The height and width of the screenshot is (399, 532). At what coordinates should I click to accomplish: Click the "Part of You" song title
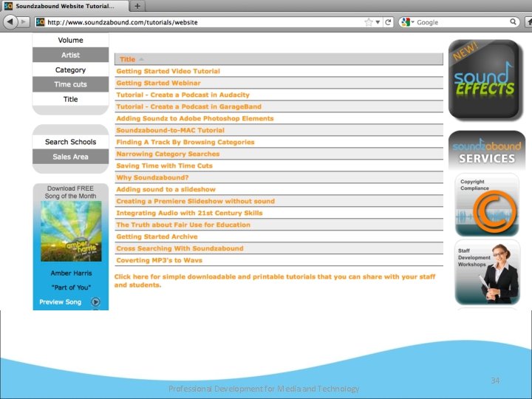coord(71,287)
